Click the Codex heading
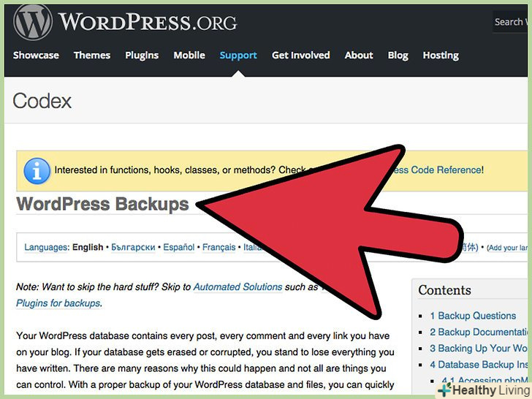Viewport: 532px width, 399px height. [x=42, y=101]
